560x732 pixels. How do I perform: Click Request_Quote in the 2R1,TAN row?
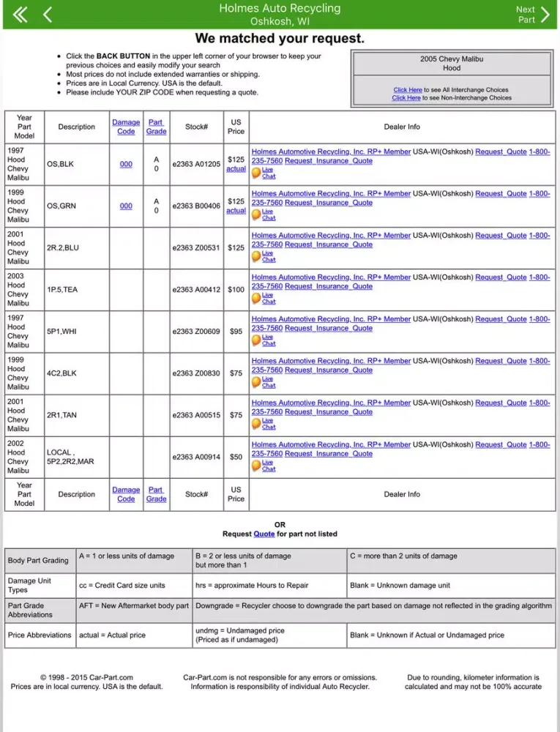click(501, 403)
